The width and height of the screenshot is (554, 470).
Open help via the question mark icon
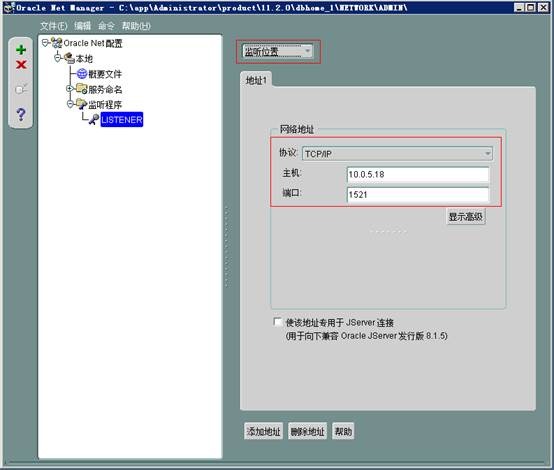click(x=21, y=114)
